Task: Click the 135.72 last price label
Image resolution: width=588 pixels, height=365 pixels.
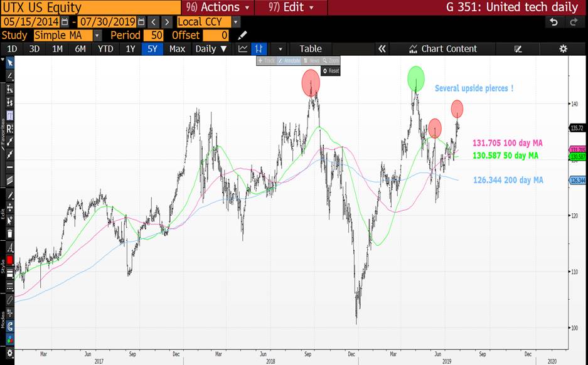Action: [x=577, y=128]
